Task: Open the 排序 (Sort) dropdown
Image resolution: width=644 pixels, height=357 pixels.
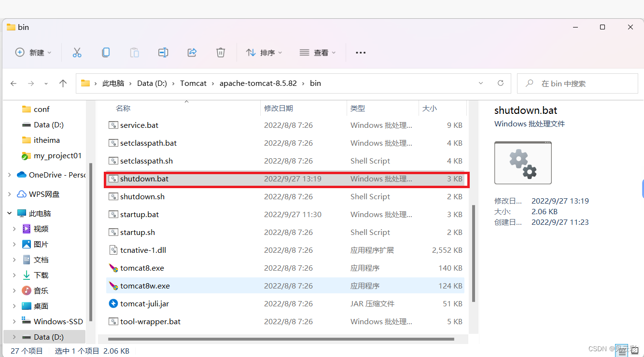Action: coord(264,53)
